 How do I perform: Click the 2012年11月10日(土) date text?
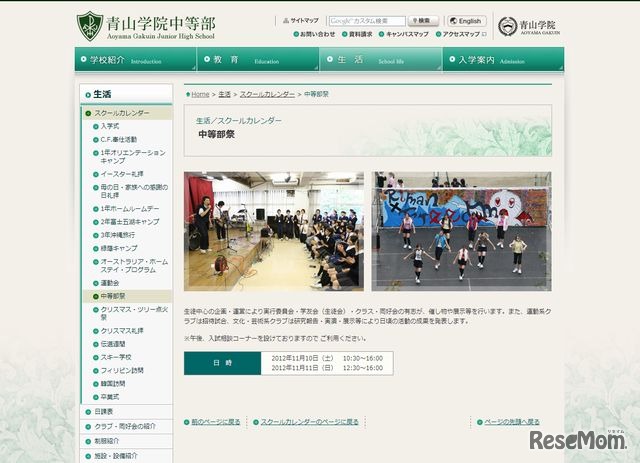[302, 358]
